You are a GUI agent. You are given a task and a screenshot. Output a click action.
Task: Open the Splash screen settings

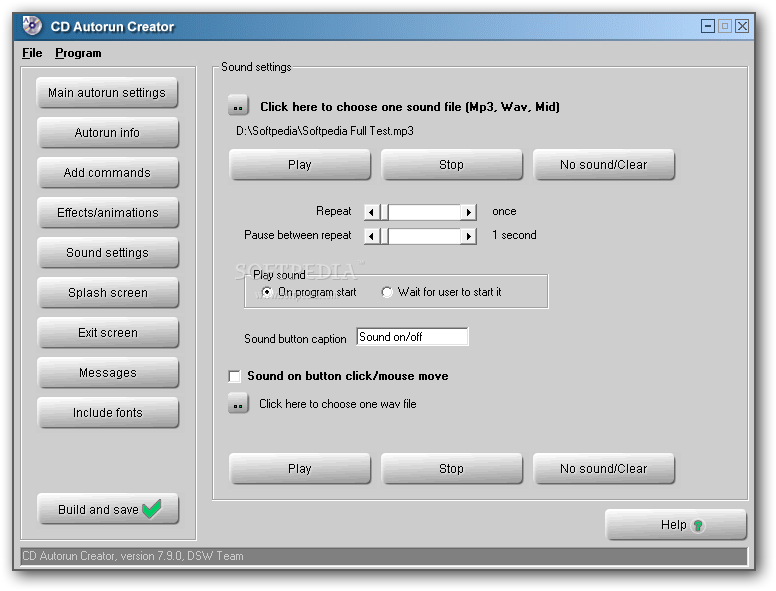tap(107, 293)
